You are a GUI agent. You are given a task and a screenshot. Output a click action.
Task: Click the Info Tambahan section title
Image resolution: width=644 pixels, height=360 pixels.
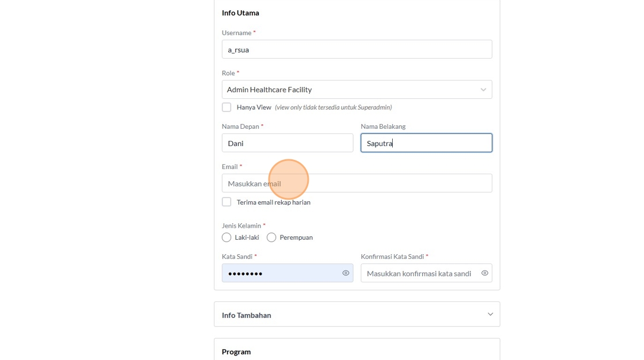tap(247, 315)
